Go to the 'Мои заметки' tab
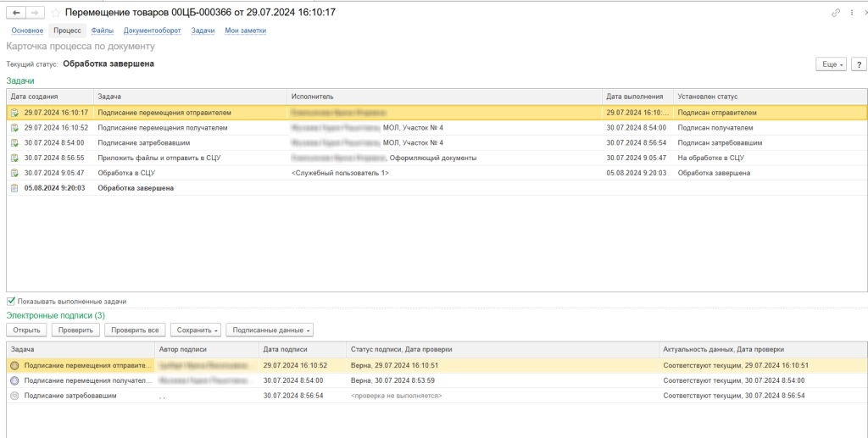Screen dimensions: 868x438 tap(245, 30)
